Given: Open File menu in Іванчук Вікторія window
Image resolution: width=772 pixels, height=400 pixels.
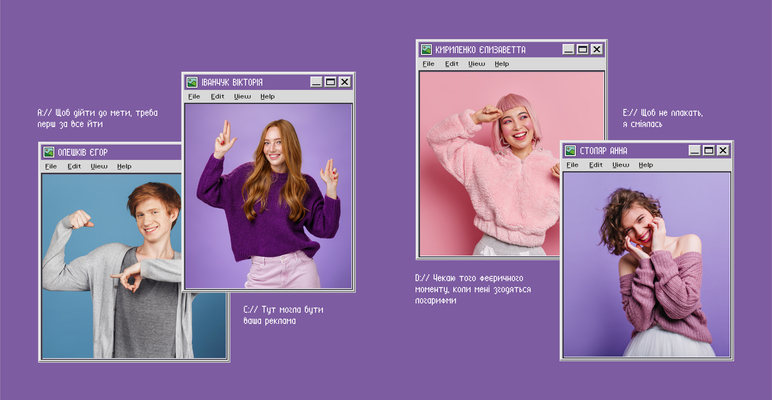Looking at the screenshot, I should pyautogui.click(x=194, y=97).
